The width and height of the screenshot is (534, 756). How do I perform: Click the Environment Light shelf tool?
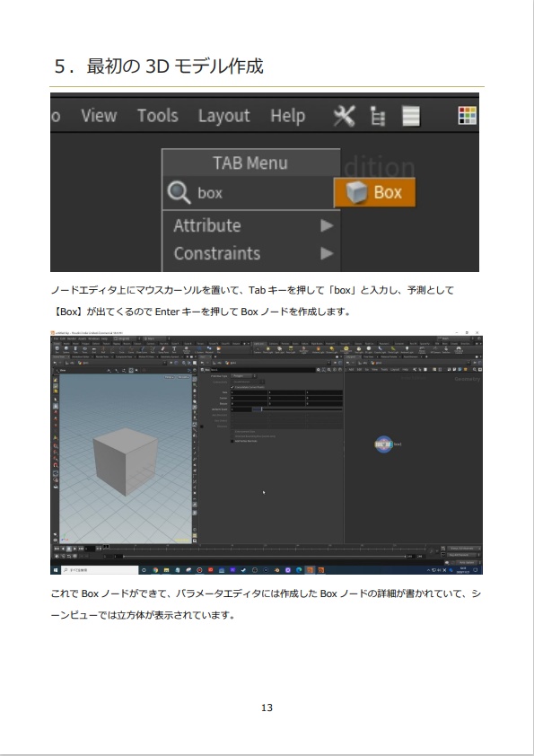click(346, 349)
